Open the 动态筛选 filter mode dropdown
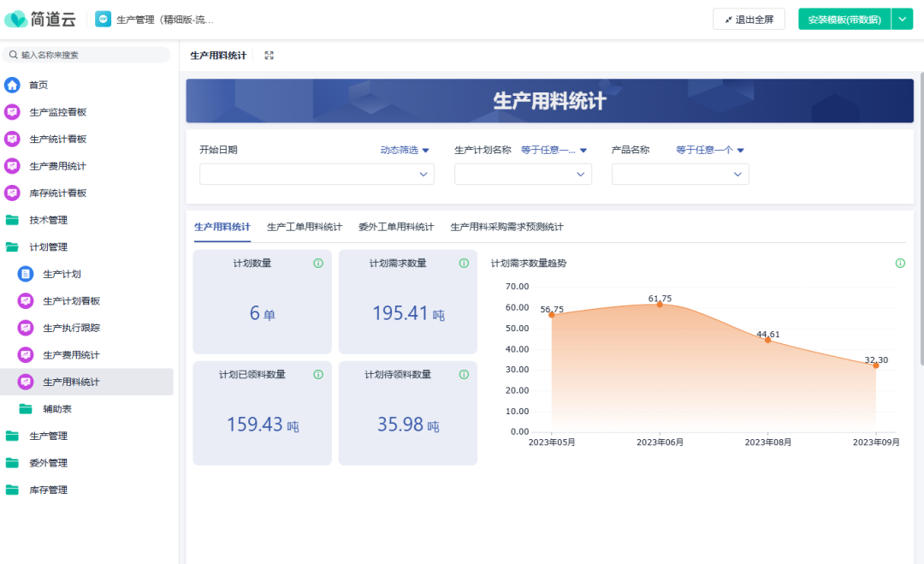 405,150
